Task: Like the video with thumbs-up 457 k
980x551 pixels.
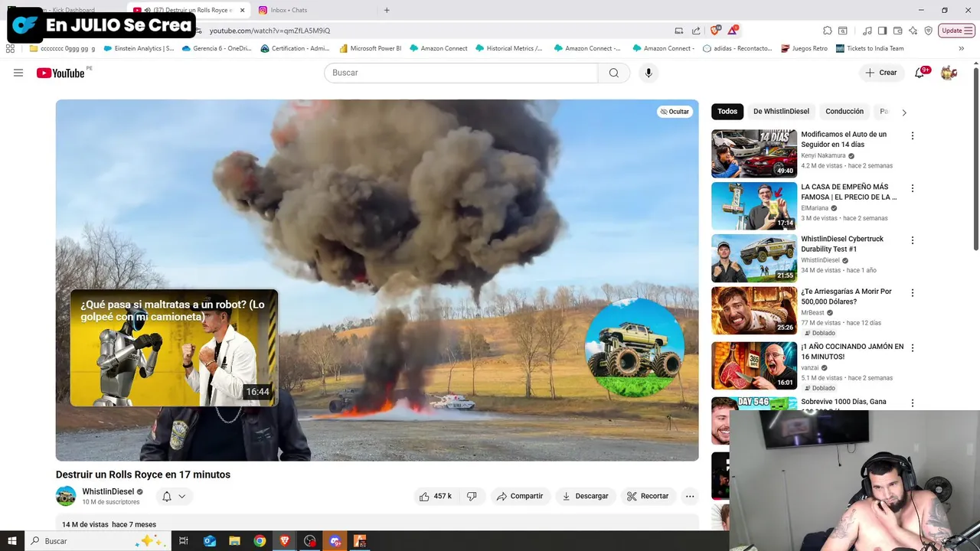Action: [x=435, y=496]
